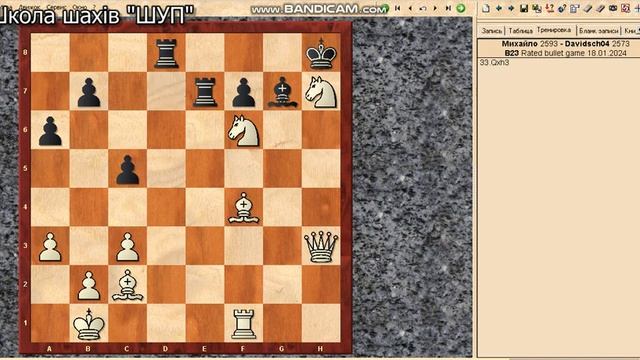Screen dimensions: 640x360
Task: Select the white knight on f6
Action: [x=244, y=130]
